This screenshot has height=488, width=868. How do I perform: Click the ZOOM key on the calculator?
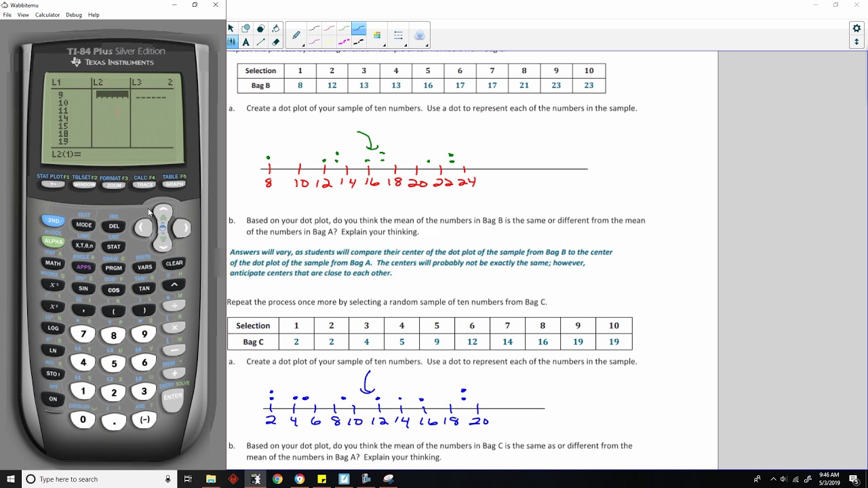pyautogui.click(x=114, y=185)
